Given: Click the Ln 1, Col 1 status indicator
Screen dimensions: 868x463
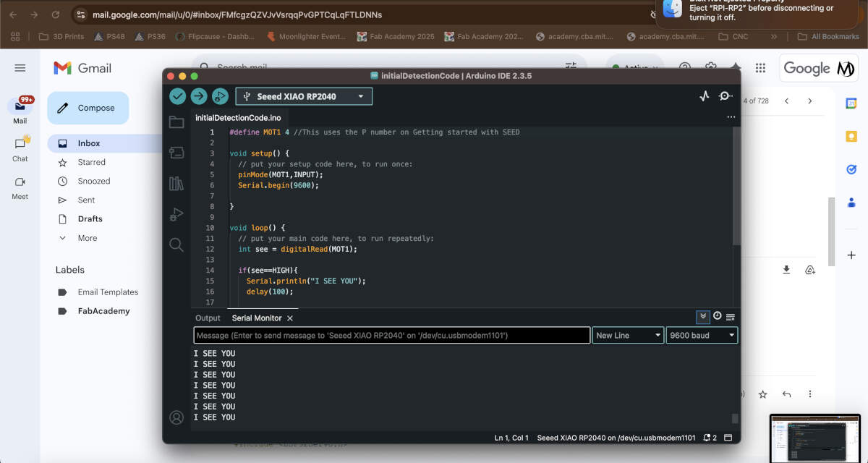Looking at the screenshot, I should (x=511, y=438).
